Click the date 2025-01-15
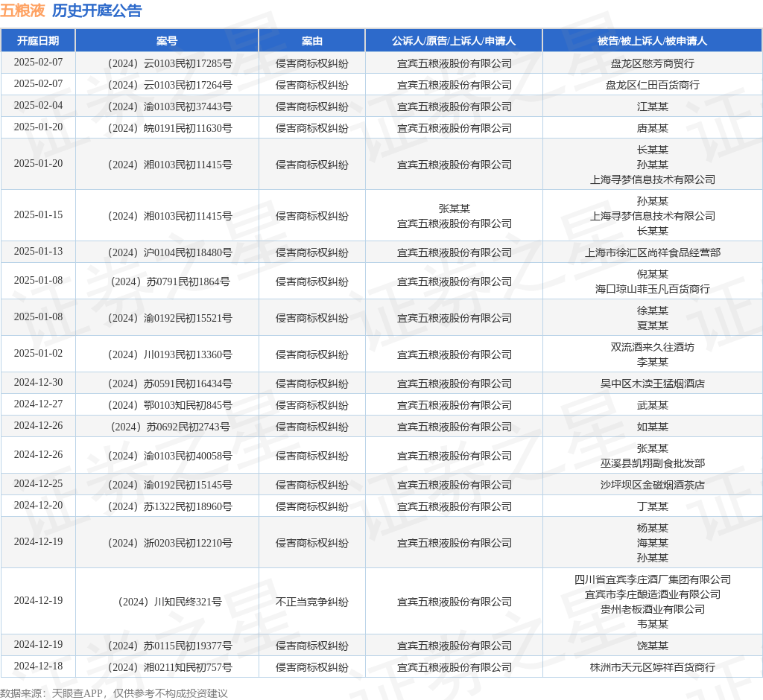The width and height of the screenshot is (763, 700). coord(38,215)
